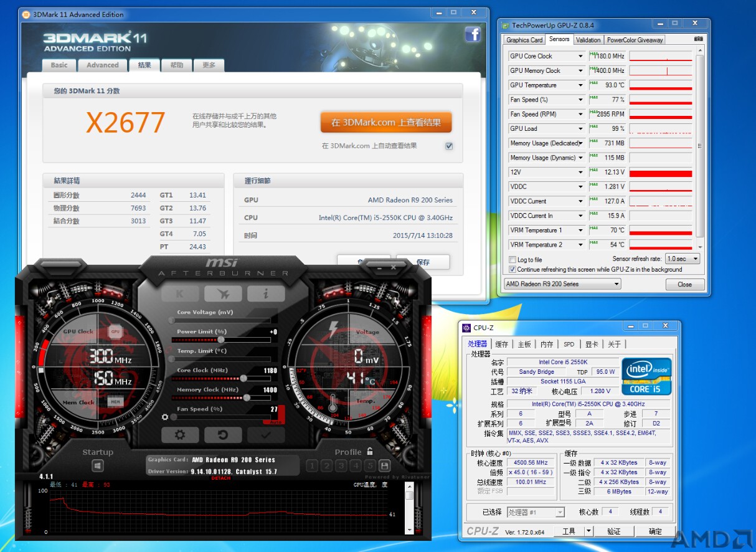Open the AMD Radeon R9 200 Series GPU selector
The width and height of the screenshot is (756, 552).
click(x=562, y=284)
